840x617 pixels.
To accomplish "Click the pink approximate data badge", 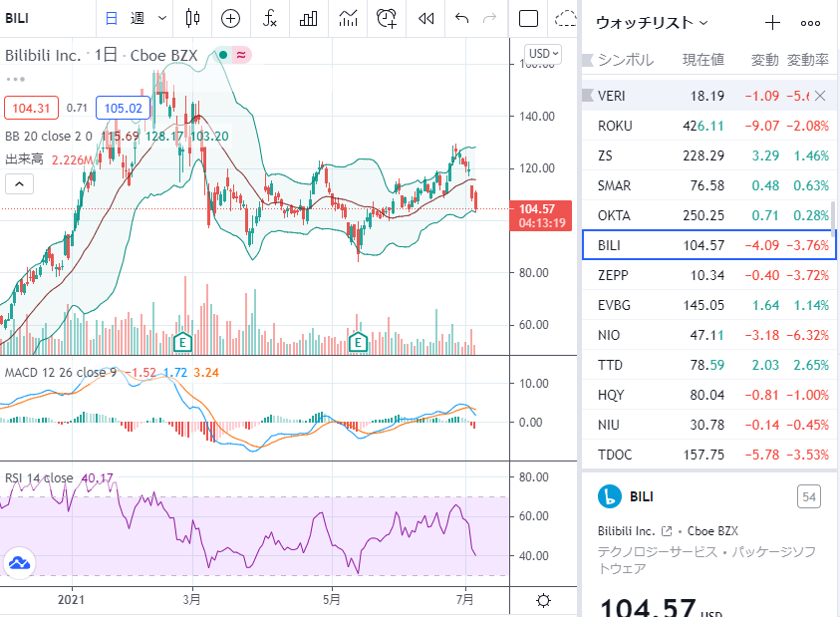I will click(241, 55).
